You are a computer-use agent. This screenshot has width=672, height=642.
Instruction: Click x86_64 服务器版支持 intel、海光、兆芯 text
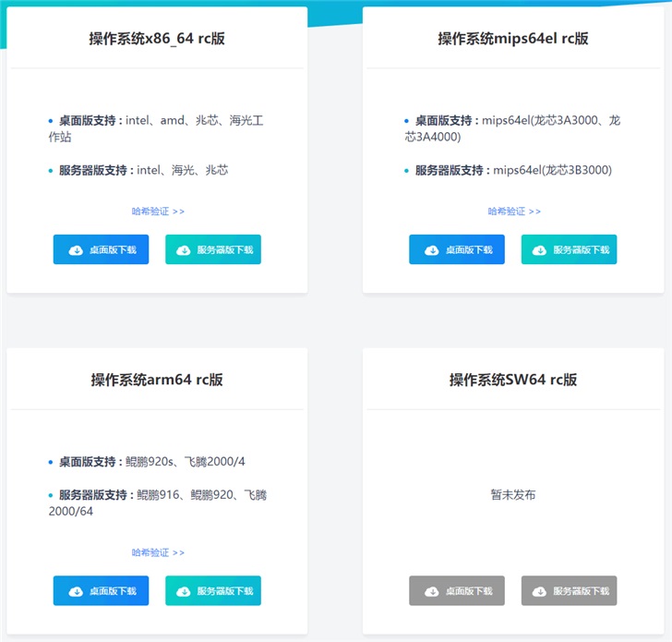[138, 170]
